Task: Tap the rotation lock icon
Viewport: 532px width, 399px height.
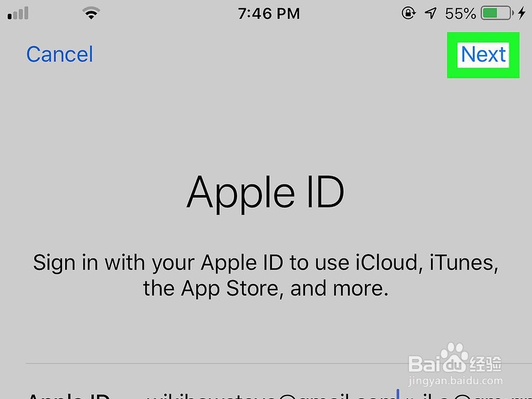Action: (408, 13)
